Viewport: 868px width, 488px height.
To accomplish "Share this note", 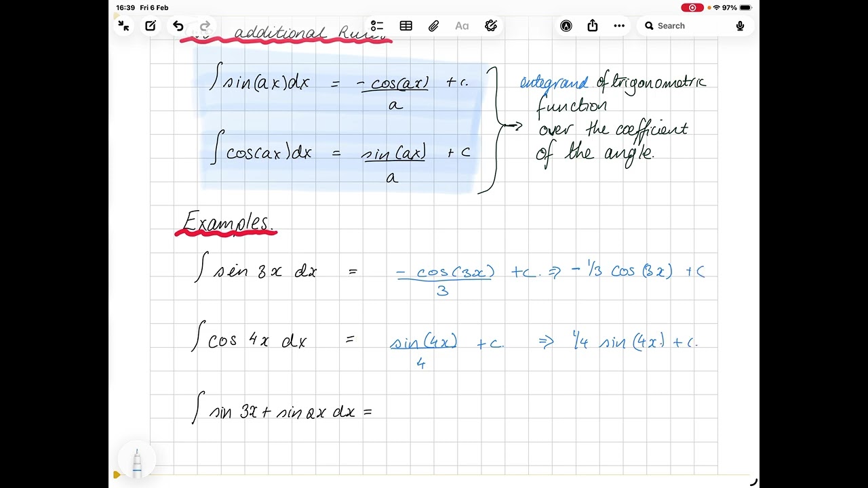I will click(593, 26).
